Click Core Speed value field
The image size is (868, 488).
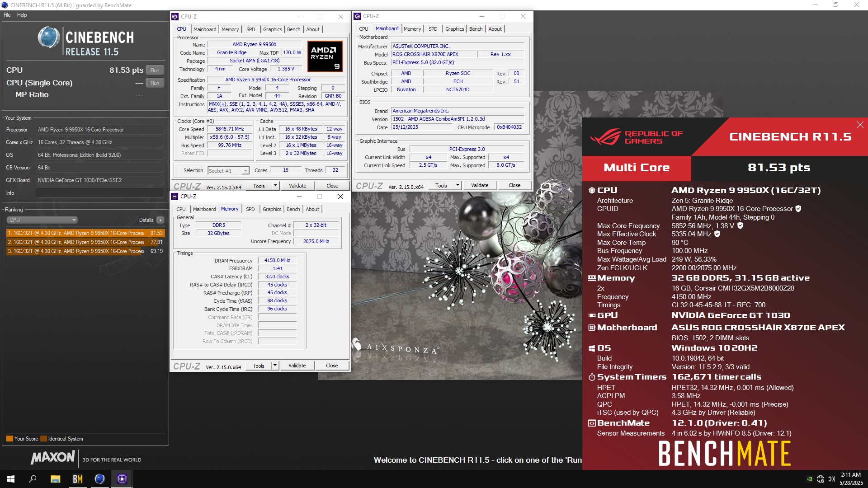pyautogui.click(x=230, y=129)
